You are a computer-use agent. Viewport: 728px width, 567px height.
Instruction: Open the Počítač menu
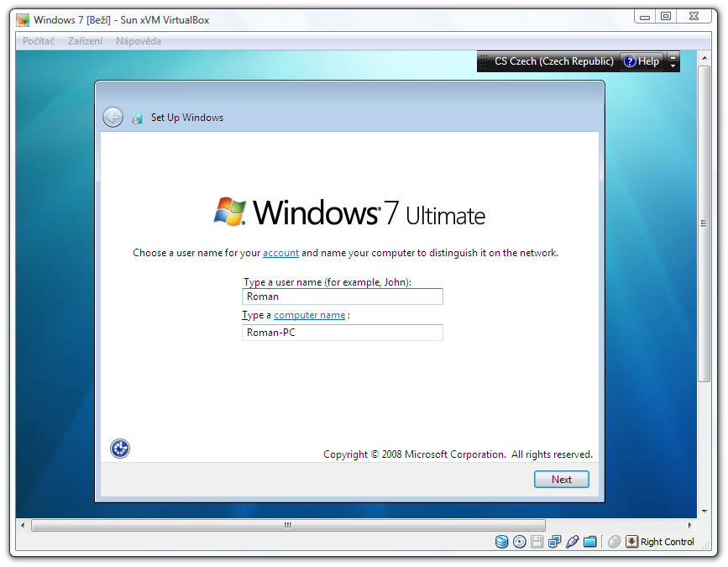point(39,41)
